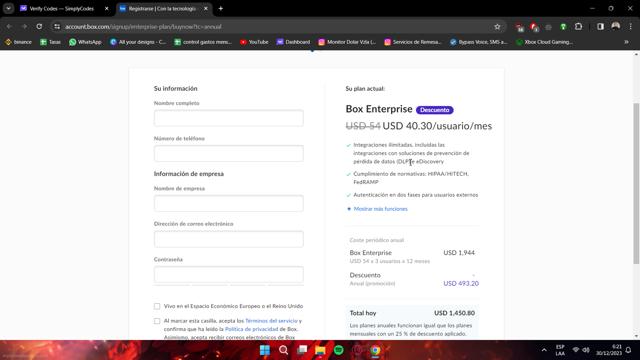640x360 pixels.
Task: Open new tab with plus button
Action: click(221, 9)
